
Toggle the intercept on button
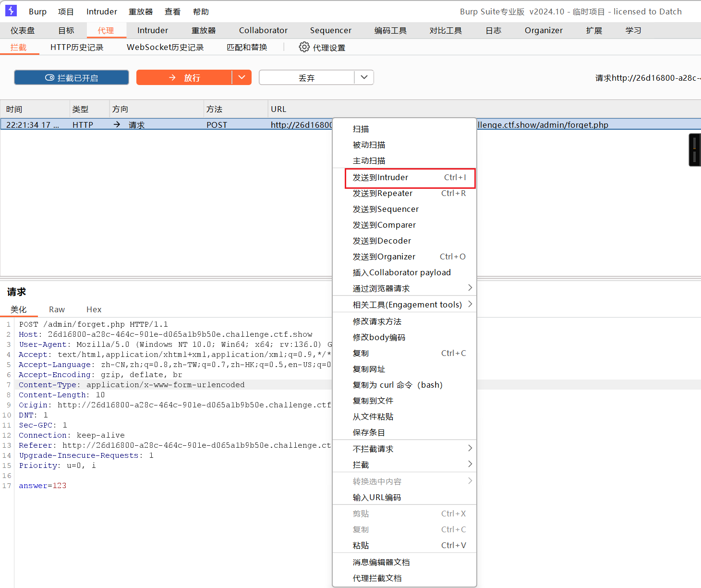coord(72,77)
